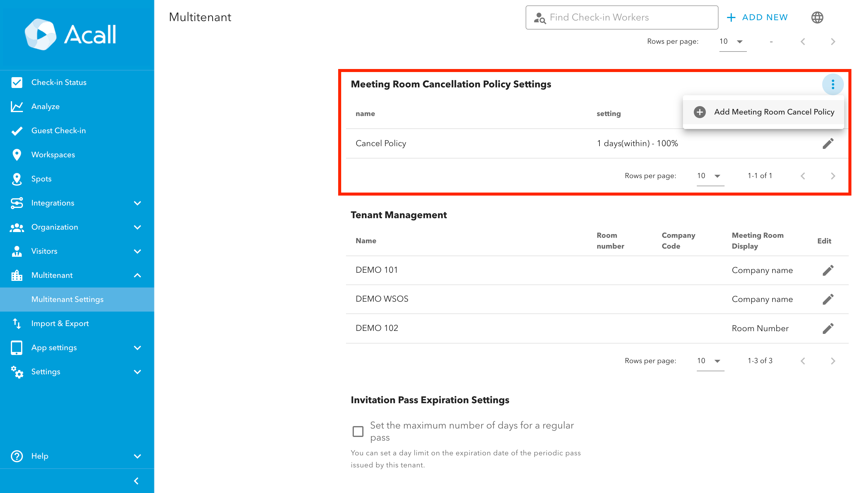Screen dimensions: 868x493
Task: Click the Cancel Policy name cell
Action: [381, 143]
